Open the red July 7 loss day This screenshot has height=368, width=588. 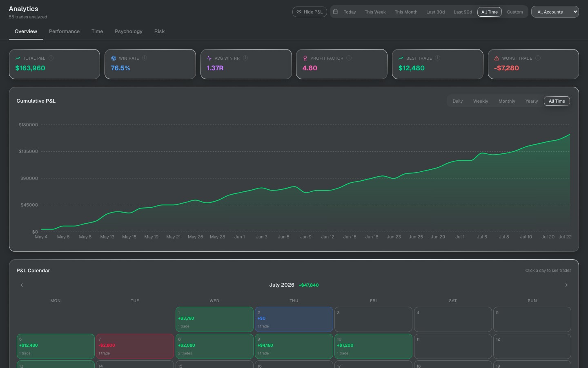click(x=135, y=346)
